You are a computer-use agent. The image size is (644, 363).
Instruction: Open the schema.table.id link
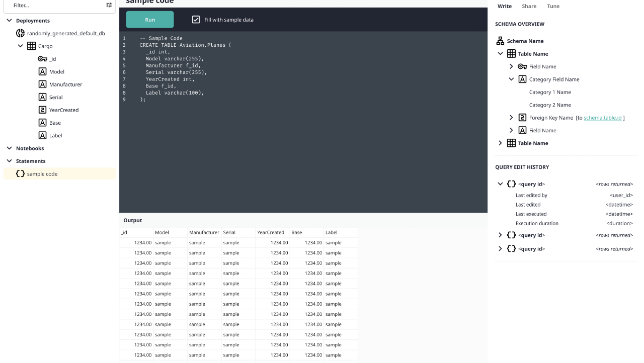(x=603, y=118)
